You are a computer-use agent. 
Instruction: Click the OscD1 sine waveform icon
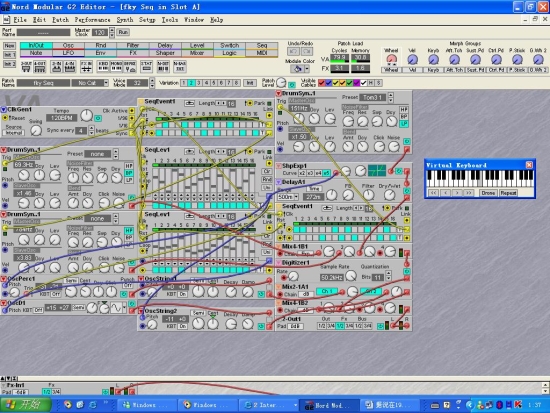pyautogui.click(x=116, y=308)
